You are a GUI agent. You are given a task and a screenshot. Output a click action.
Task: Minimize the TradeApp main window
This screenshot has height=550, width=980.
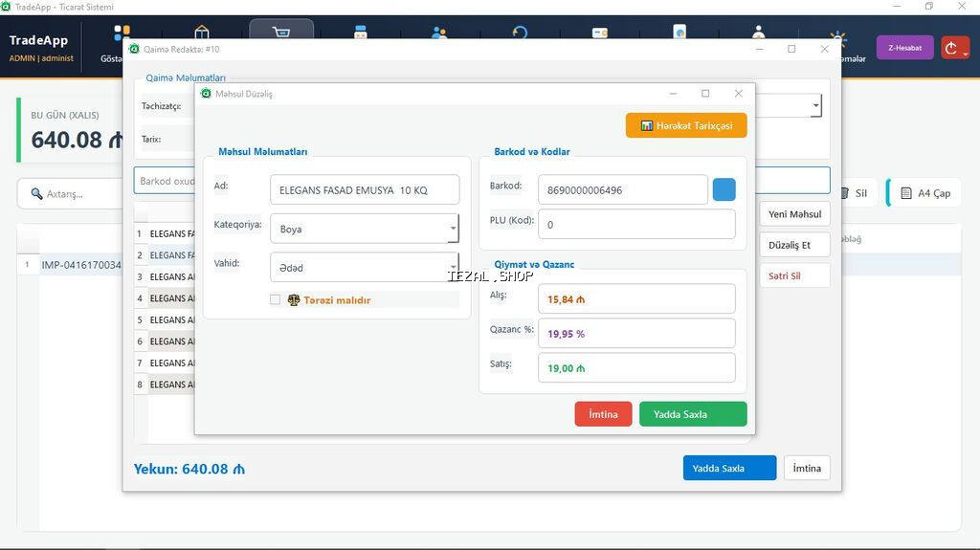(896, 7)
